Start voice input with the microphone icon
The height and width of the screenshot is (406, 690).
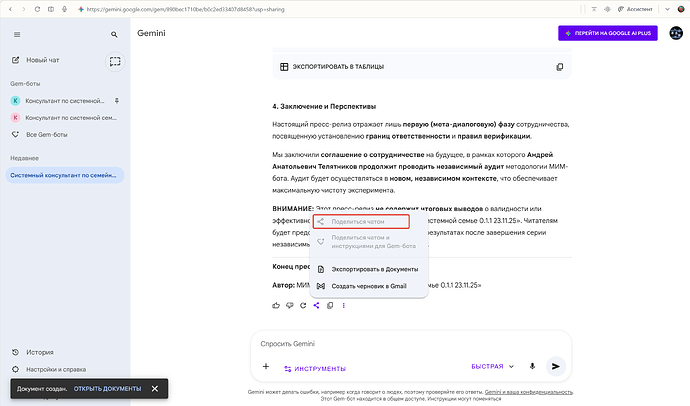pos(532,366)
